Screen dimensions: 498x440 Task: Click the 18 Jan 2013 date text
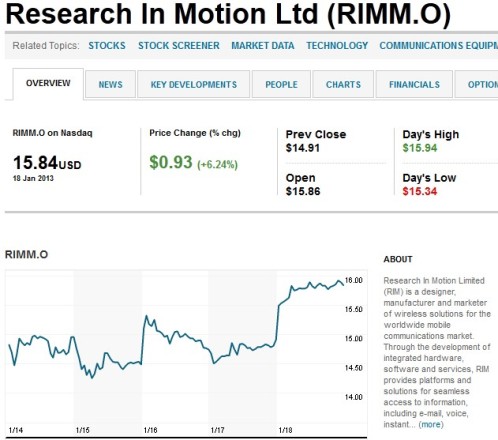(33, 178)
